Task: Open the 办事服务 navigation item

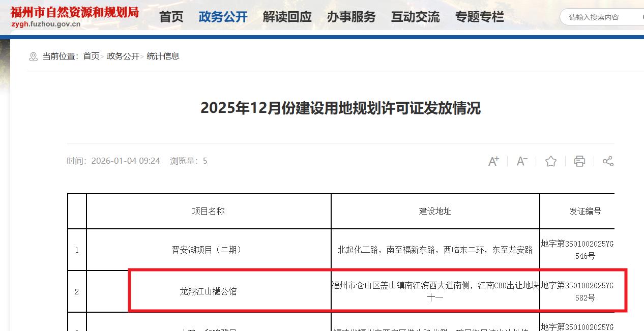Action: click(351, 17)
